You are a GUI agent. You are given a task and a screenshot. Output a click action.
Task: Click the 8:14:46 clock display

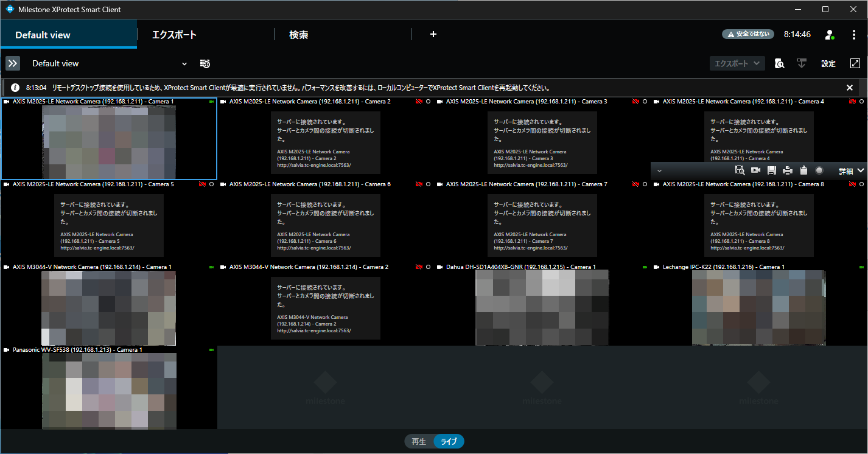(797, 35)
